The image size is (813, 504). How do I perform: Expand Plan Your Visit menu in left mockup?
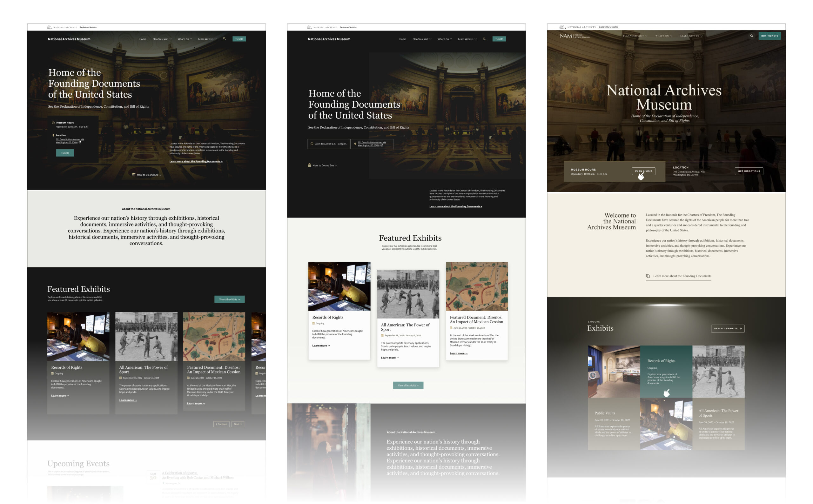pos(162,39)
